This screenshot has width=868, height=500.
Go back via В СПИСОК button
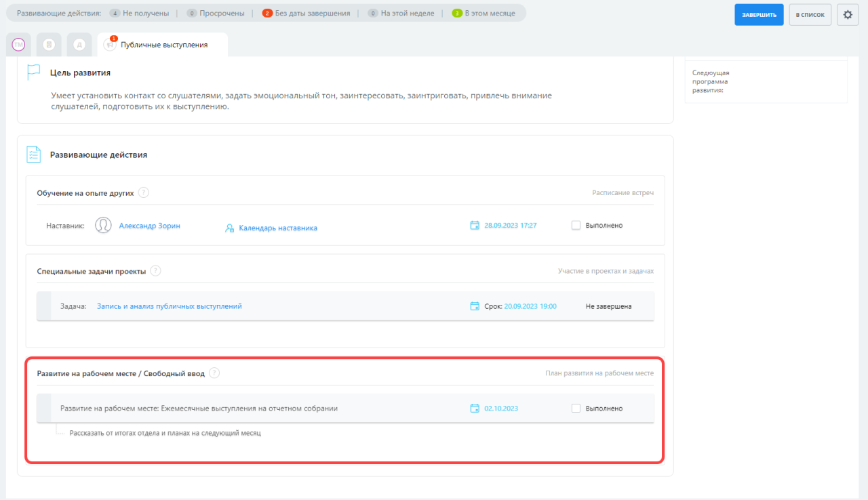point(810,14)
